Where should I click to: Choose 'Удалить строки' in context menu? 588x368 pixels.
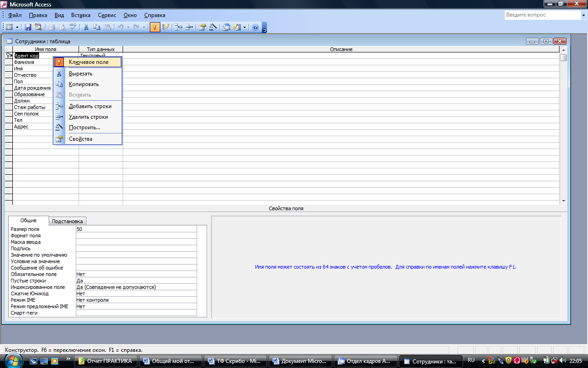coord(88,117)
